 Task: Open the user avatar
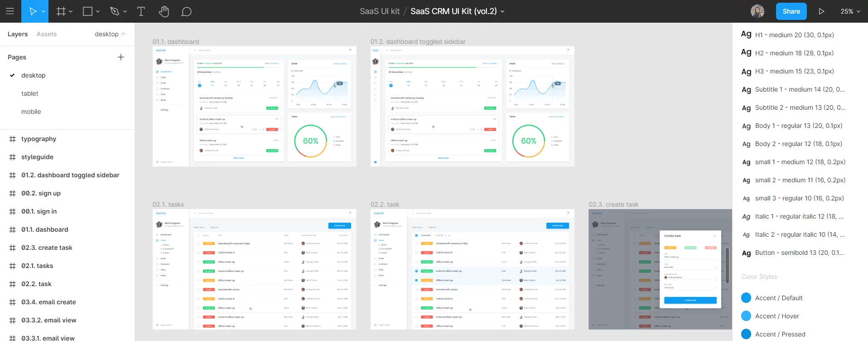[757, 11]
